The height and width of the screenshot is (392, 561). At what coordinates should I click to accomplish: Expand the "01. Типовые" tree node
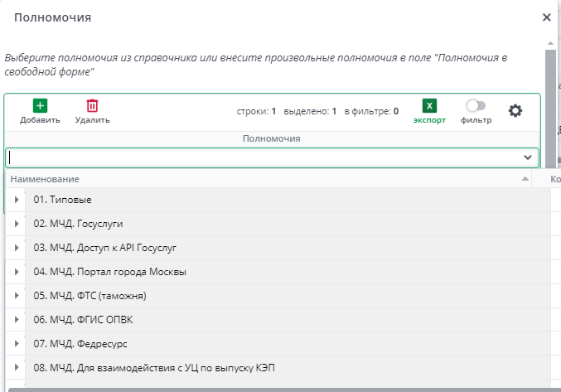click(x=17, y=200)
